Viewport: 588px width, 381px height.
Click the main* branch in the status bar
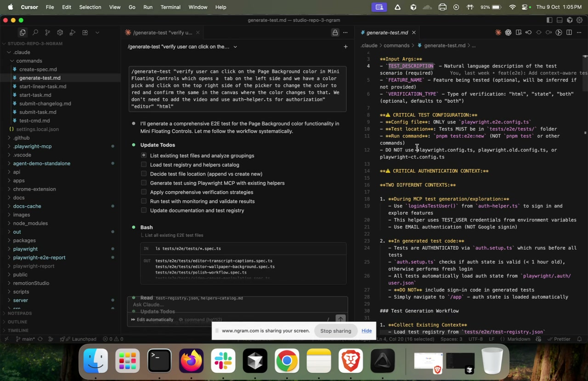26,339
